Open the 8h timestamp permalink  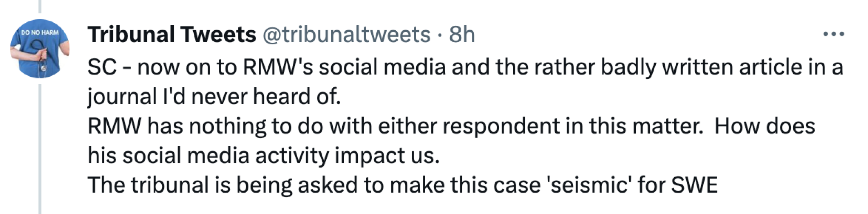462,35
